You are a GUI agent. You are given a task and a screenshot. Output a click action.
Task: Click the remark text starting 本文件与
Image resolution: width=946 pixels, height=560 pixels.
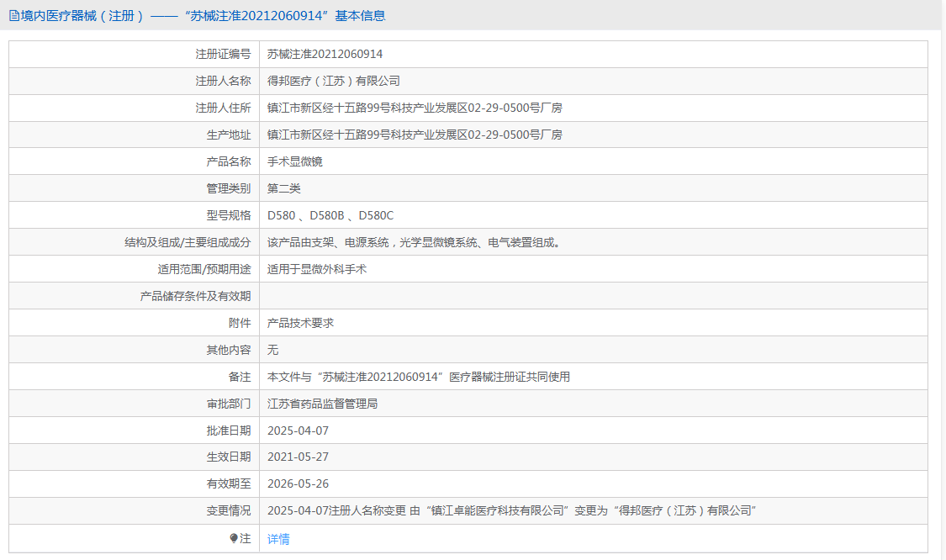[x=419, y=378]
